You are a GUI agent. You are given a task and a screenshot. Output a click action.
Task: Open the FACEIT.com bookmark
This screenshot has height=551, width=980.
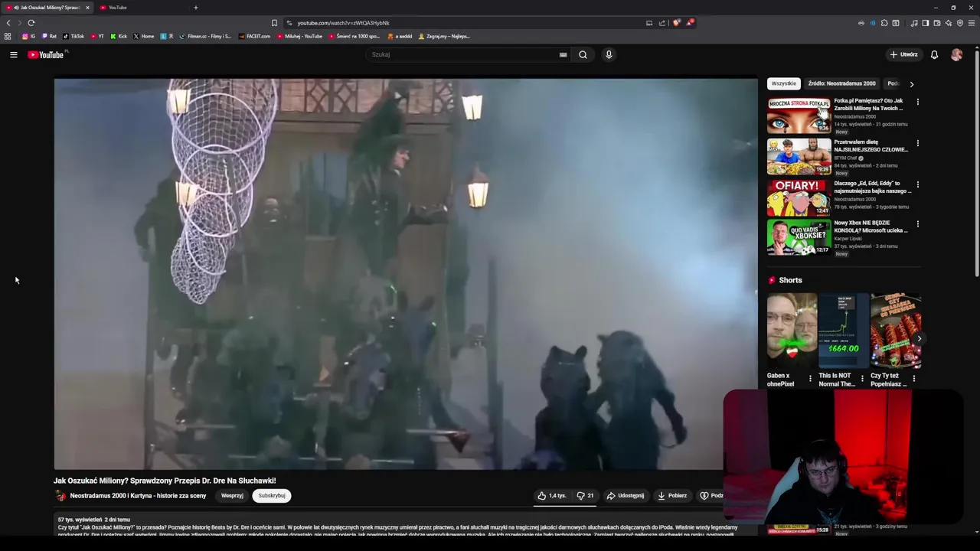[x=254, y=36]
